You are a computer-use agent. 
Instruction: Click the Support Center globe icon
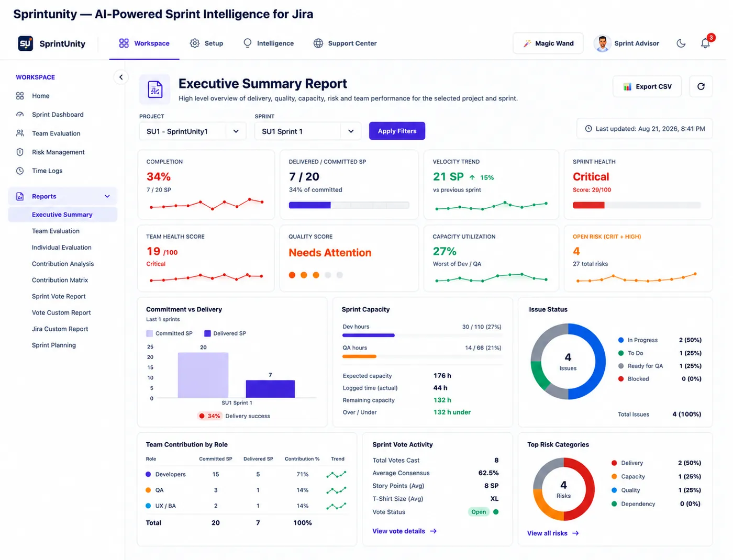tap(318, 43)
